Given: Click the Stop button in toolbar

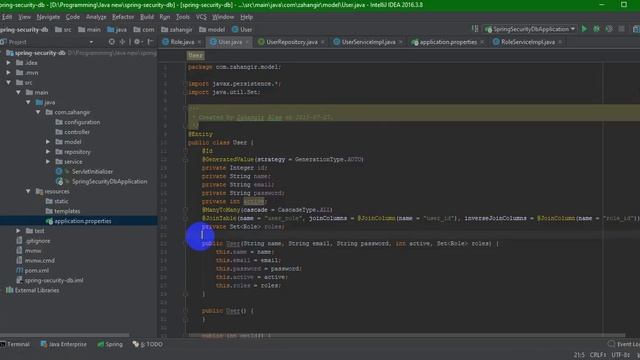Looking at the screenshot, I should pyautogui.click(x=621, y=29).
